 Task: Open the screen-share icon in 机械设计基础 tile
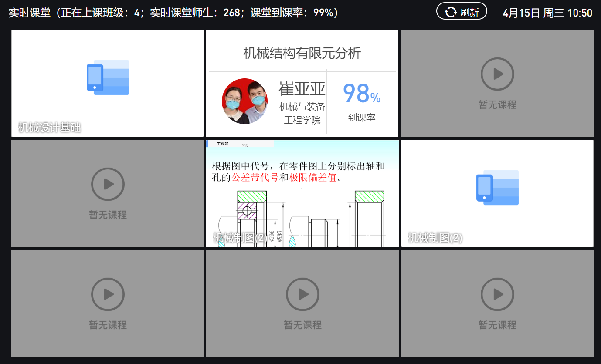[108, 78]
